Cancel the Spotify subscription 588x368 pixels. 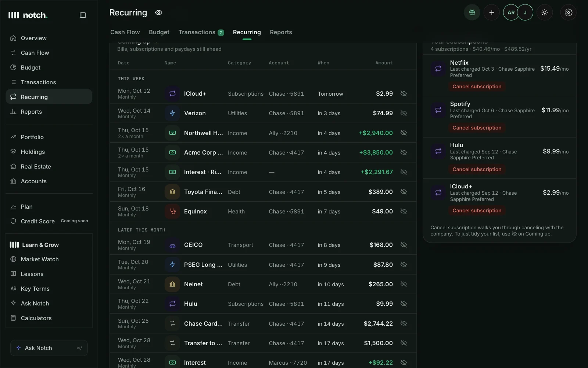pyautogui.click(x=477, y=128)
